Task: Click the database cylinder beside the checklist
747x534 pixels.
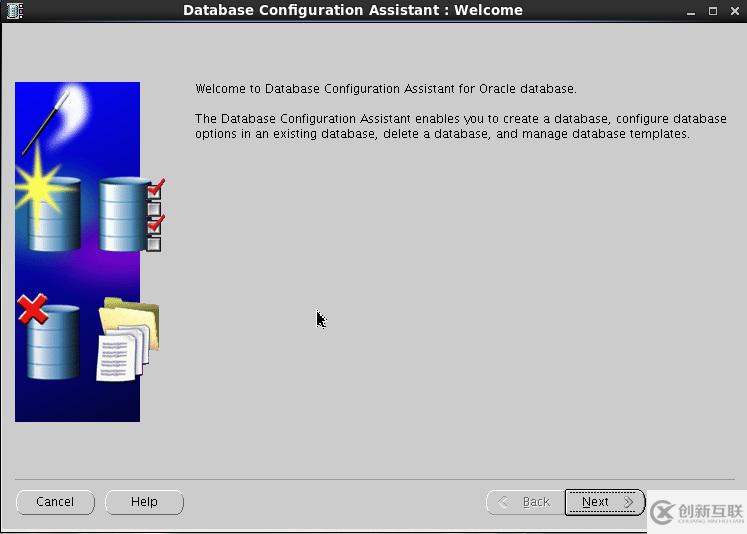Action: click(123, 214)
